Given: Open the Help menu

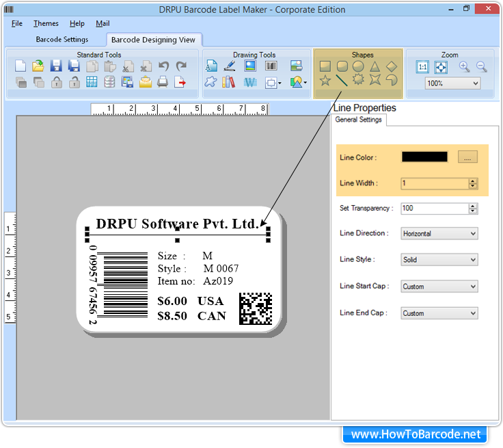Looking at the screenshot, I should [77, 23].
